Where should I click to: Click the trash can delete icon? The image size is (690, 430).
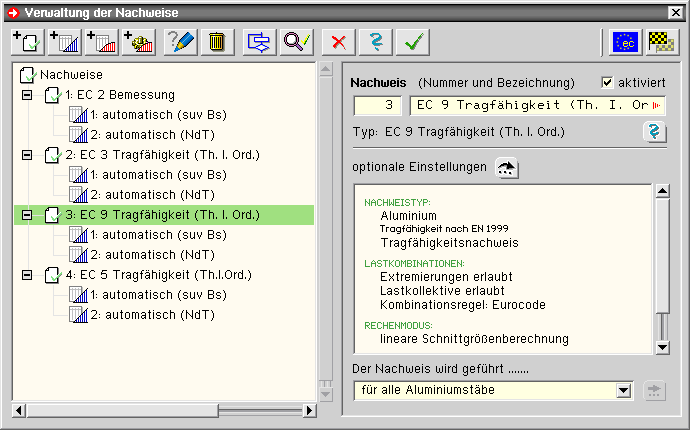click(x=216, y=41)
